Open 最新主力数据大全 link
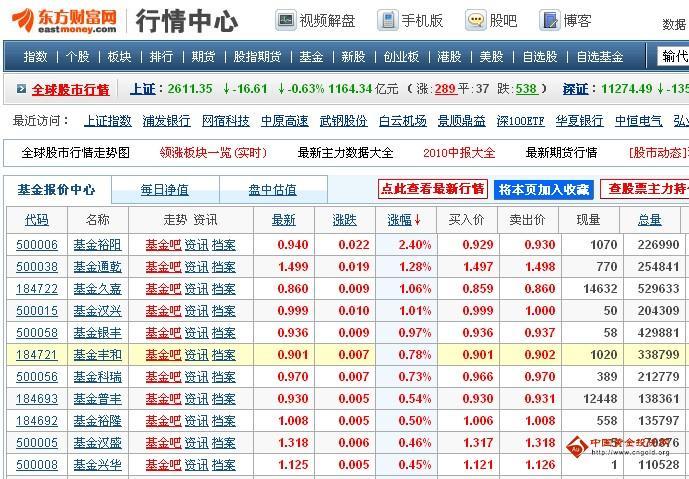The height and width of the screenshot is (479, 689). point(345,153)
